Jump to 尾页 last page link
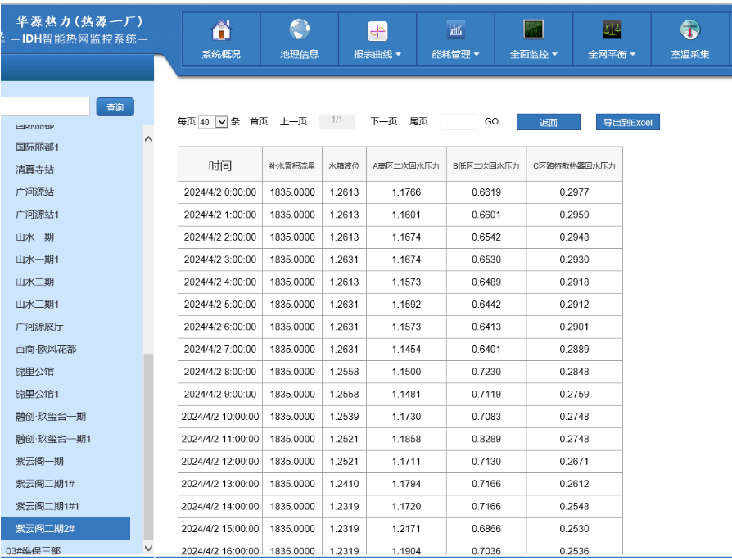 click(418, 121)
